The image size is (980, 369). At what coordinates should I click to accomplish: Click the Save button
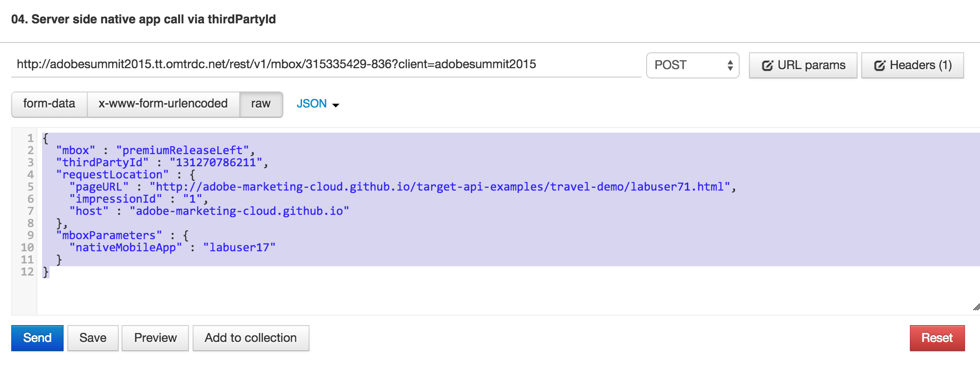tap(93, 338)
